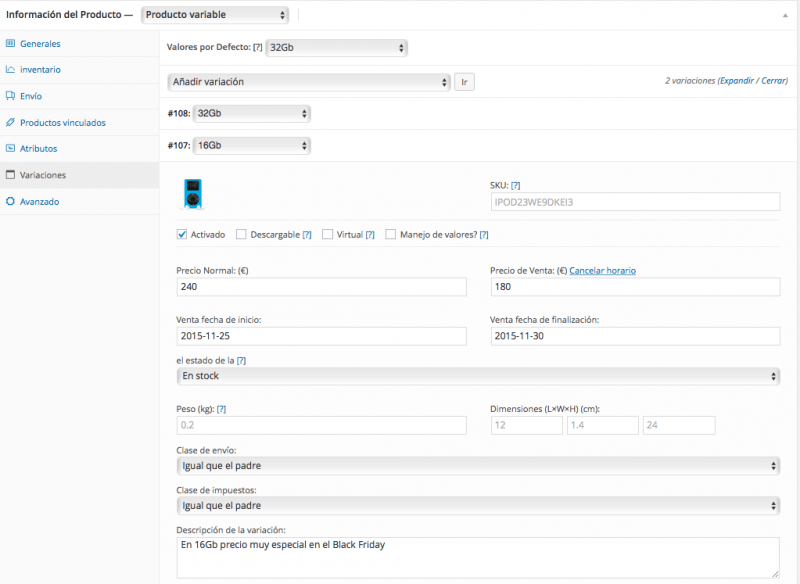Viewport: 800px width, 584px height.
Task: Open the Clase de envío dropdown
Action: pos(478,466)
